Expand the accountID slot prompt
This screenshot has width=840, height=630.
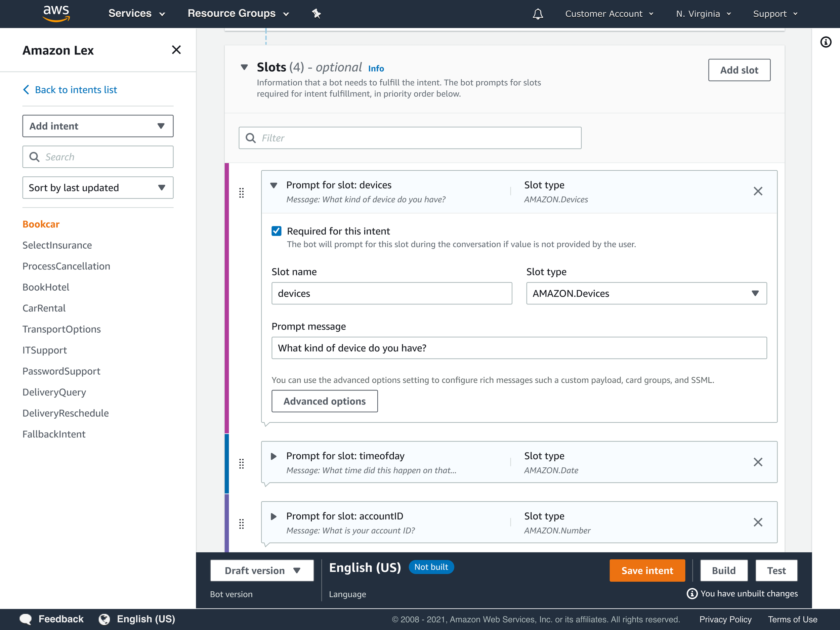pyautogui.click(x=274, y=516)
